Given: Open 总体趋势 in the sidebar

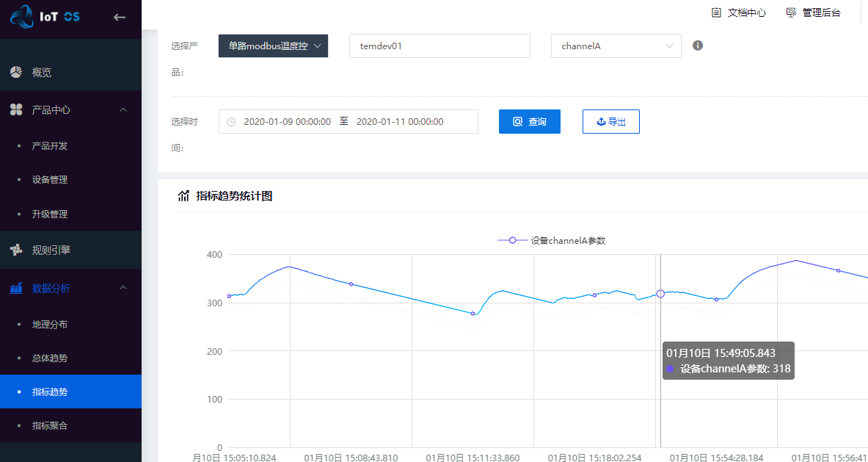Looking at the screenshot, I should pyautogui.click(x=50, y=358).
